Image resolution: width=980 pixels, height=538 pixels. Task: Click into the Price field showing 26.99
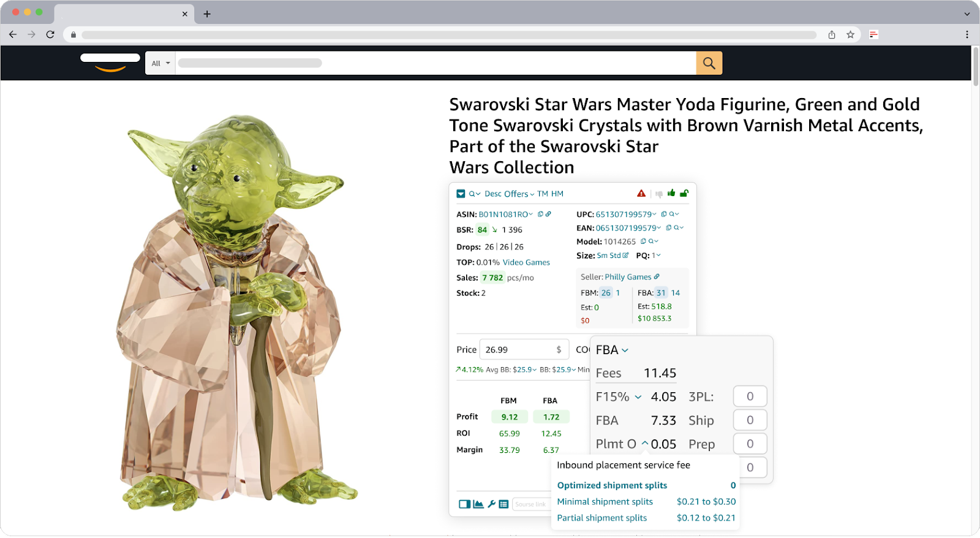click(x=524, y=350)
